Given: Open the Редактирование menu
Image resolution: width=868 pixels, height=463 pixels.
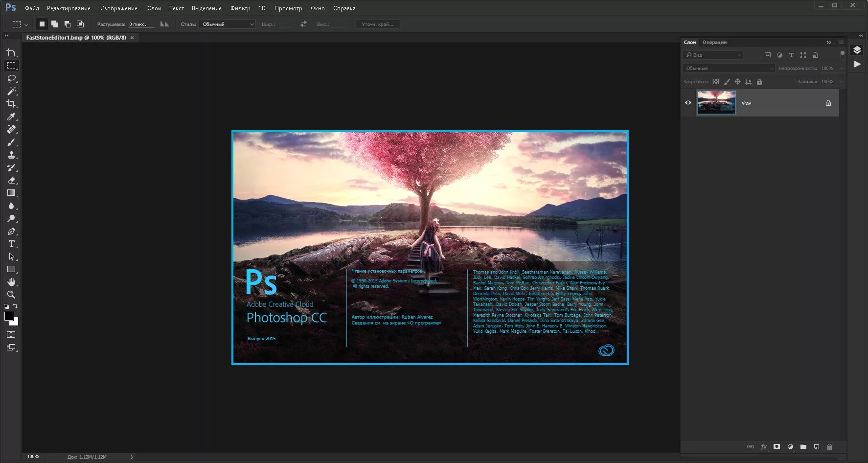Looking at the screenshot, I should point(69,8).
